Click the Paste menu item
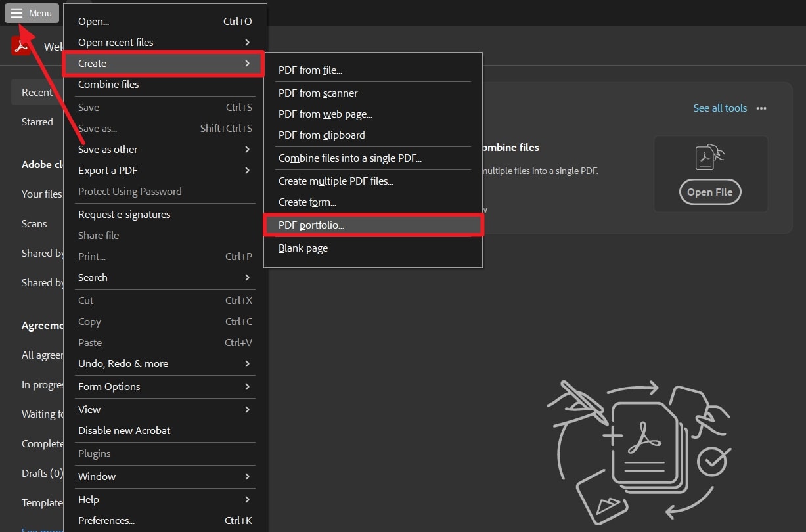This screenshot has width=806, height=532. pos(165,343)
